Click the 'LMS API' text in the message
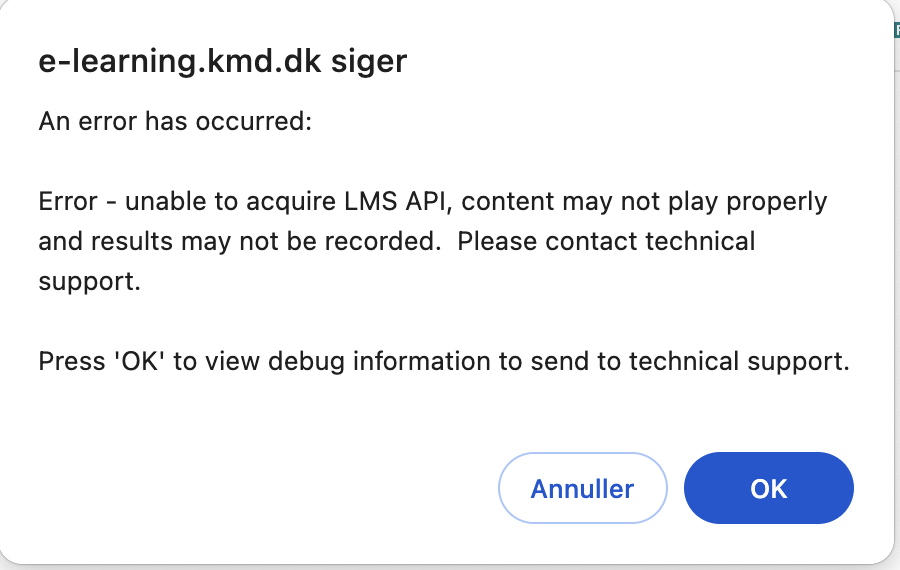The image size is (900, 570). (401, 202)
